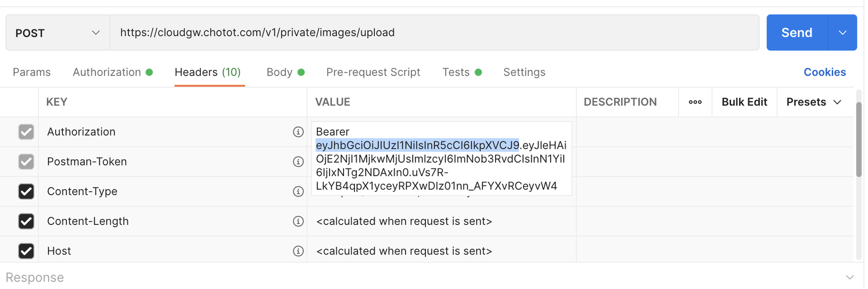Open the Pre-request Script tab
This screenshot has height=289, width=868.
coord(373,73)
